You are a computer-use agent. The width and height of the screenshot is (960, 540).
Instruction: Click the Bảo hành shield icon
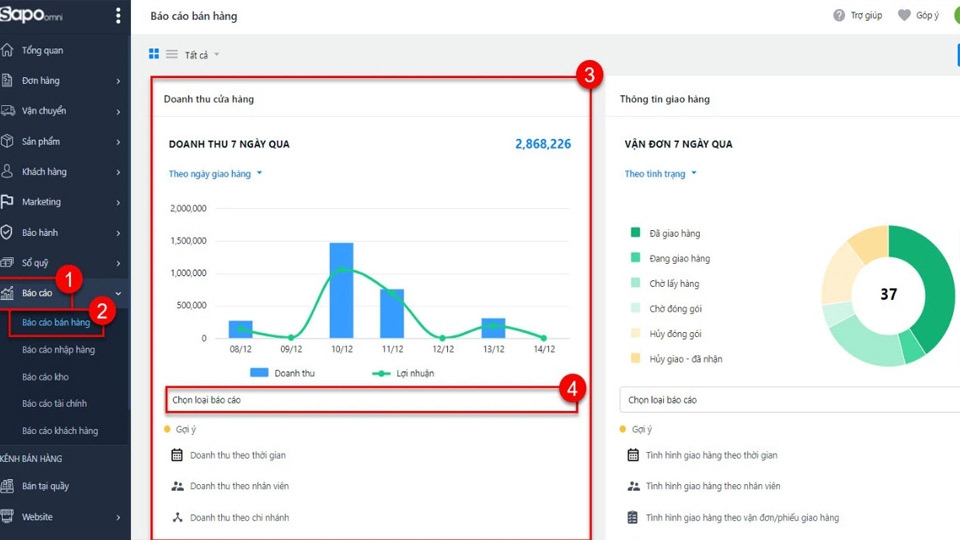pos(8,233)
